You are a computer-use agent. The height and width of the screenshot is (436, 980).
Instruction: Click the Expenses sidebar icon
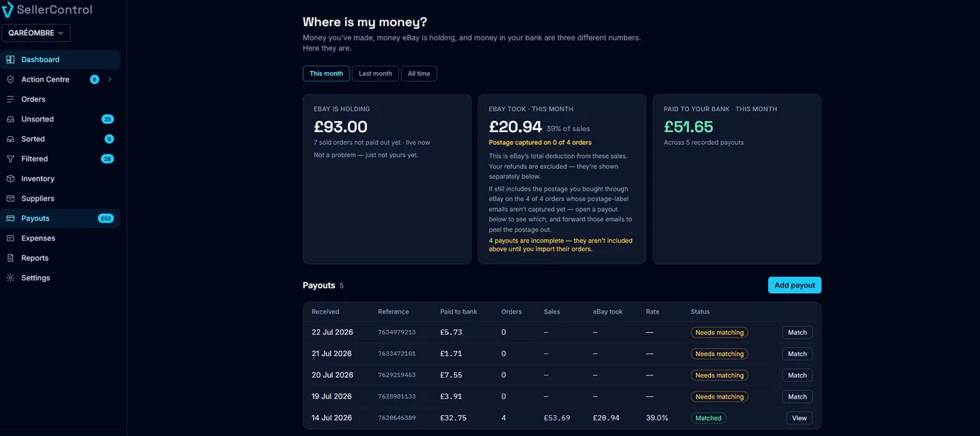[x=10, y=238]
